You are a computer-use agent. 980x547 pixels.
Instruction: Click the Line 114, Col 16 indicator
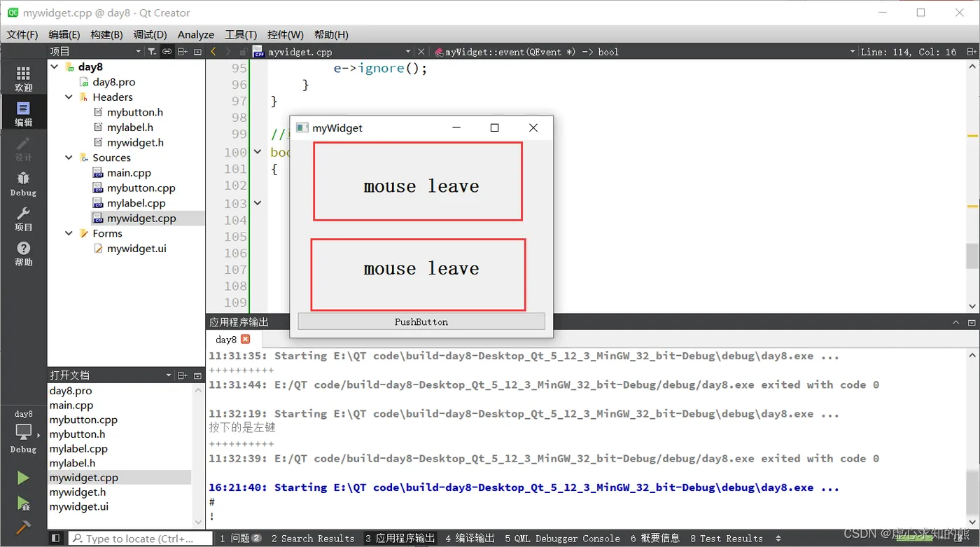(908, 52)
